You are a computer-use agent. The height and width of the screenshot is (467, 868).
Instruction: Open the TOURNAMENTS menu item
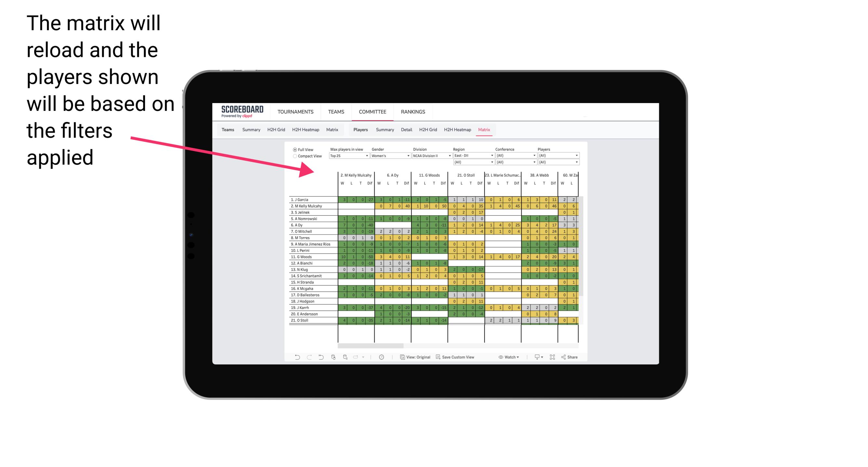click(296, 112)
